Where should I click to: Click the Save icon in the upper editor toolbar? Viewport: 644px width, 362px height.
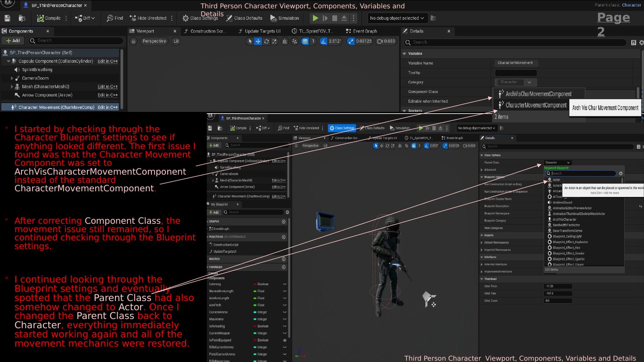pos(7,18)
